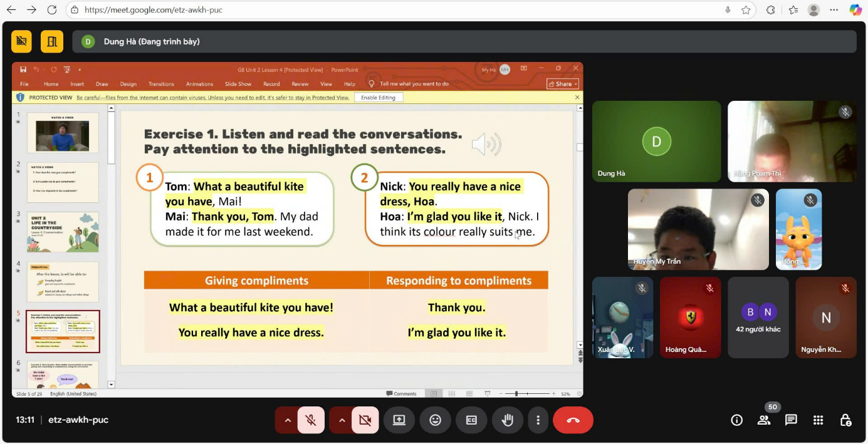
Task: Click the present screen share button
Action: coord(399,420)
